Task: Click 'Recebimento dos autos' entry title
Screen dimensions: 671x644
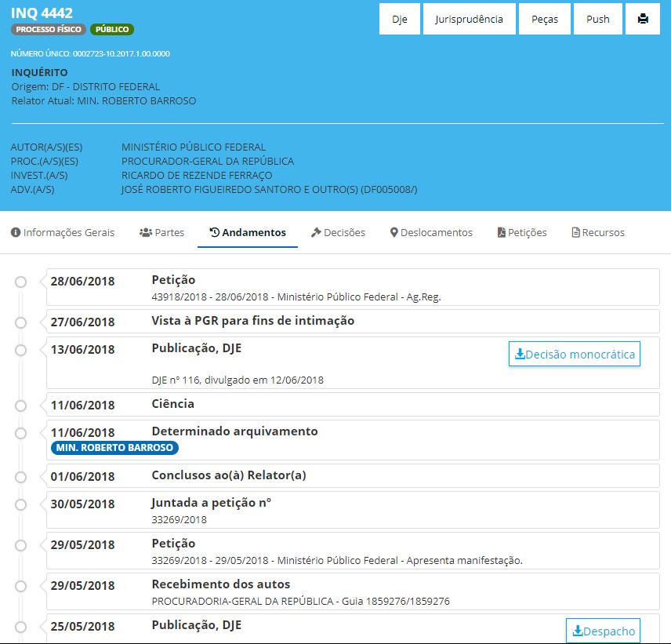Action: tap(221, 584)
